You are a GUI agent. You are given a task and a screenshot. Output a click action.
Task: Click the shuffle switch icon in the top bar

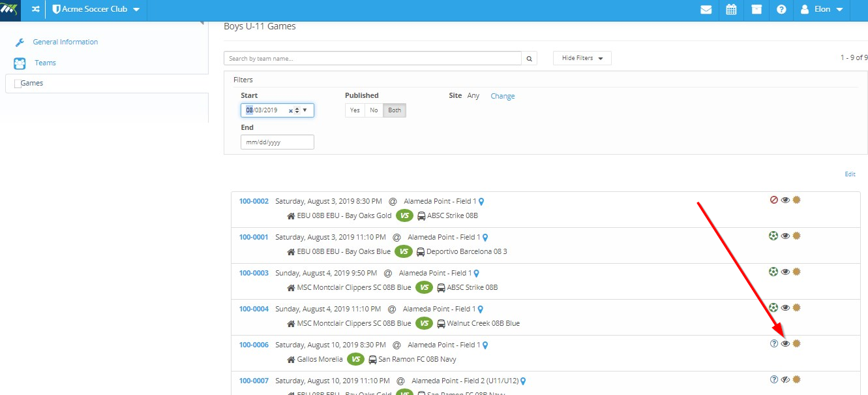coord(35,10)
